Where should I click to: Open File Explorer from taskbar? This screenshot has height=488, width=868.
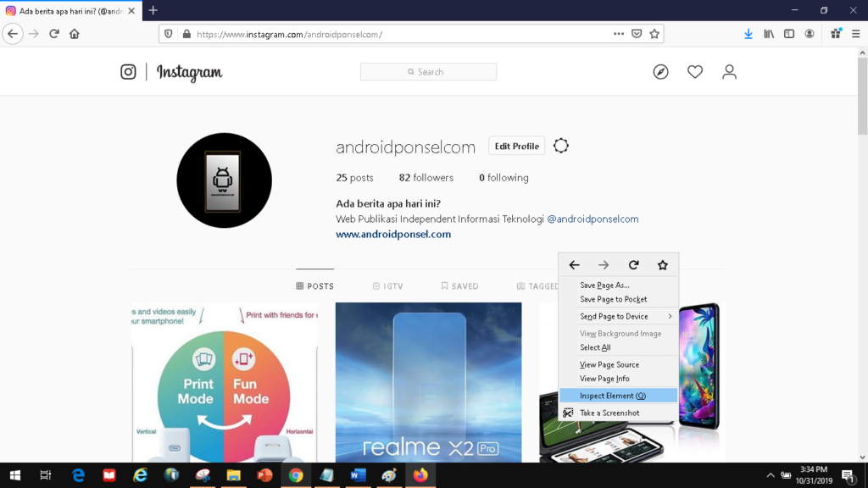click(234, 475)
